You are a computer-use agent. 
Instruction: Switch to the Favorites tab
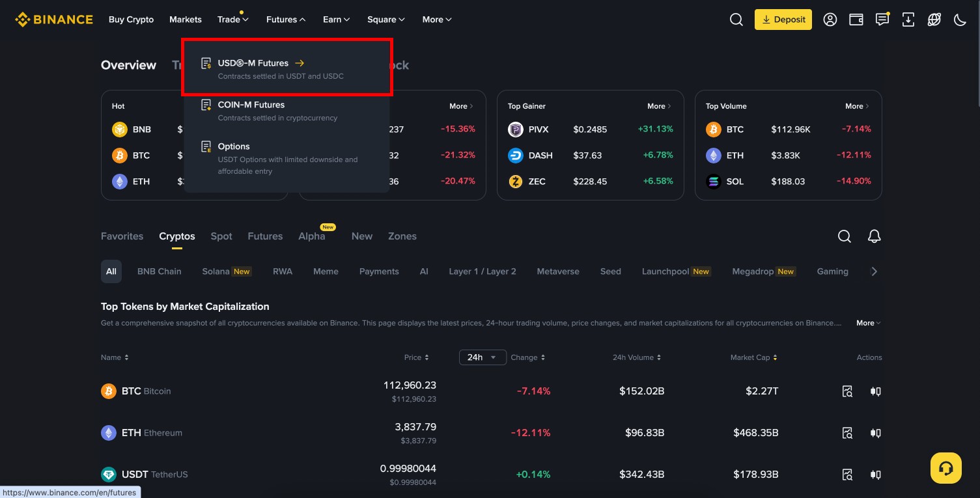coord(122,236)
